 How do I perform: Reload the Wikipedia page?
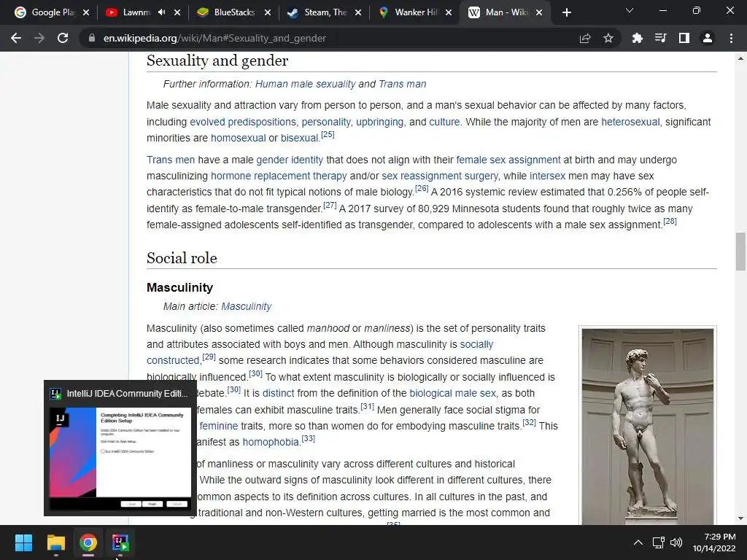[63, 38]
